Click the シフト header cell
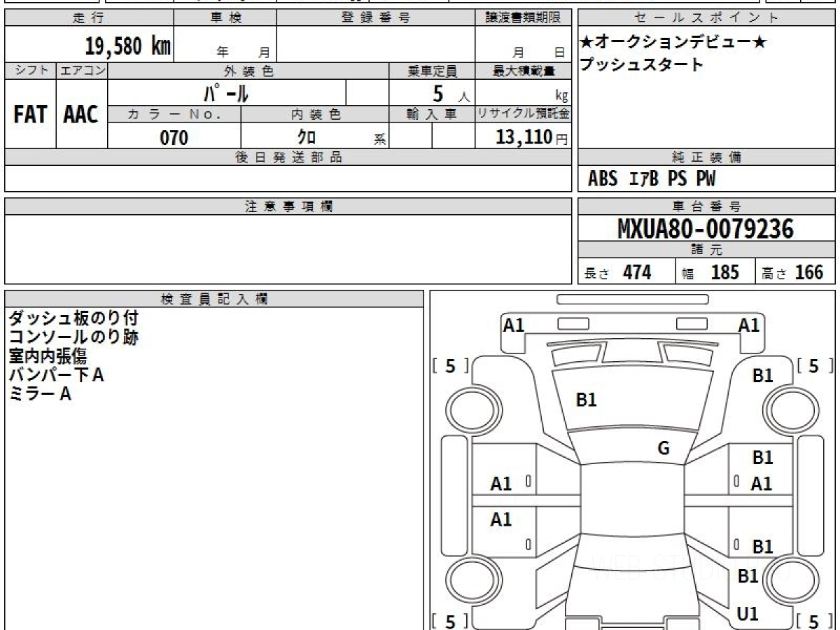Image resolution: width=840 pixels, height=630 pixels. [30, 71]
